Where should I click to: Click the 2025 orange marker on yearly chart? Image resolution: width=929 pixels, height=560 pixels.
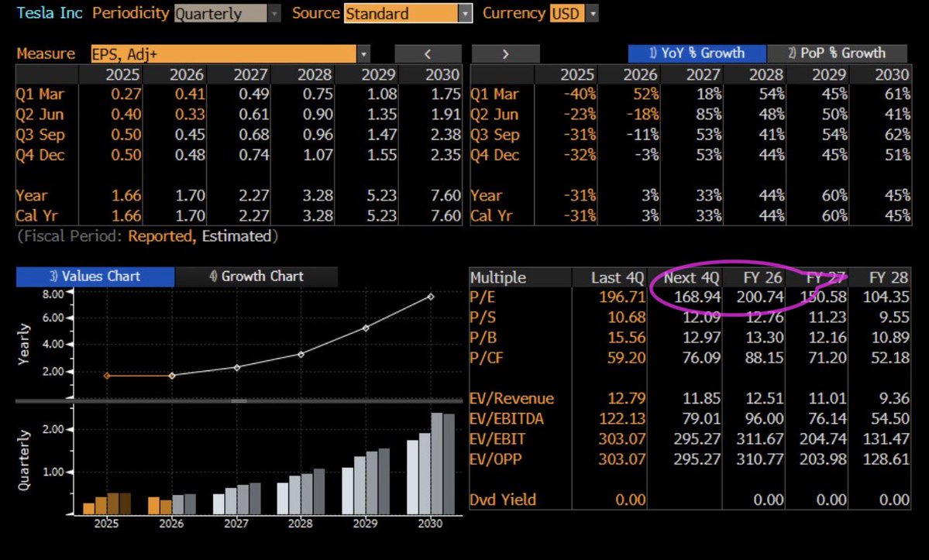point(107,376)
